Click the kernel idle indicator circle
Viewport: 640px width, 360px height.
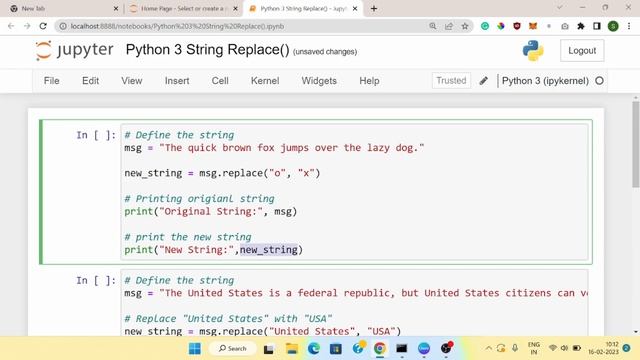[x=599, y=81]
